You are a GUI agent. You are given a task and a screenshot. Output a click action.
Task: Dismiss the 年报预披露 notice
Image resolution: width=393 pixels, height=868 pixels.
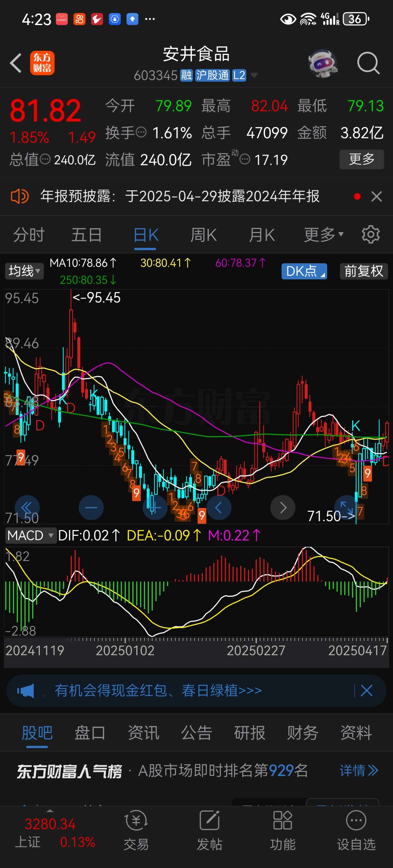coord(377,196)
